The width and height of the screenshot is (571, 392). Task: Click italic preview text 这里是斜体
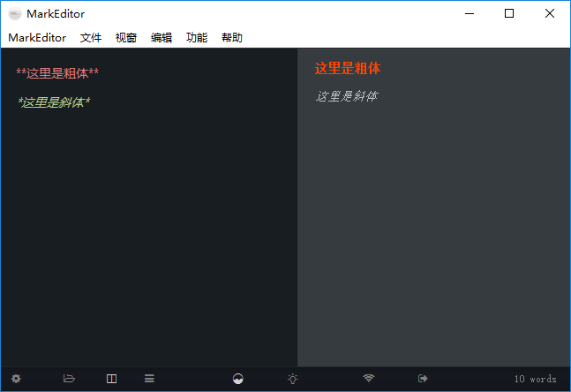[347, 96]
